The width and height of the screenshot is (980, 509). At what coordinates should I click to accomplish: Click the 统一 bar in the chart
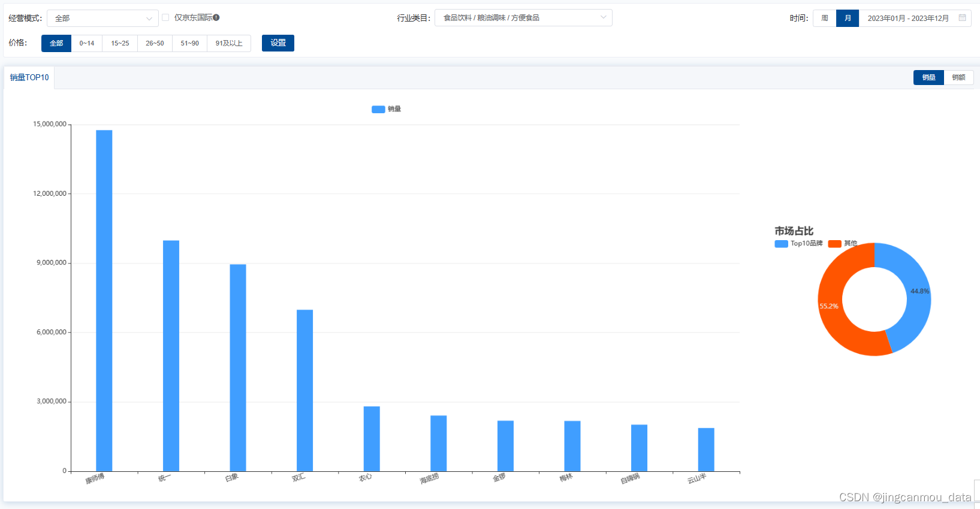click(171, 356)
